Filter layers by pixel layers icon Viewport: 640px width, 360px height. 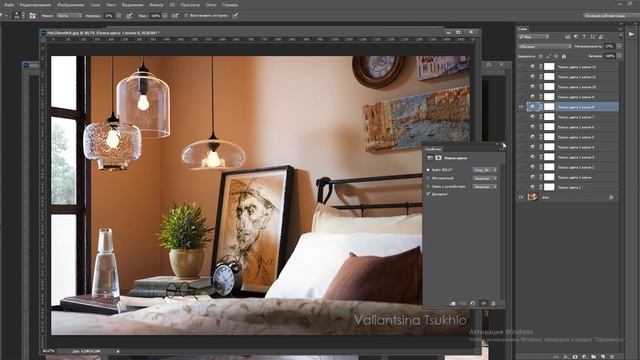point(567,37)
